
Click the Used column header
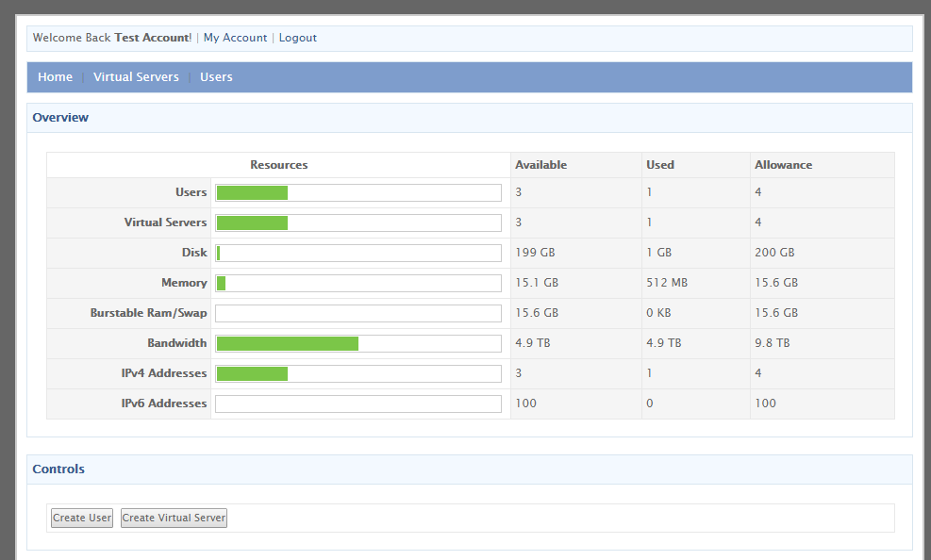click(660, 165)
